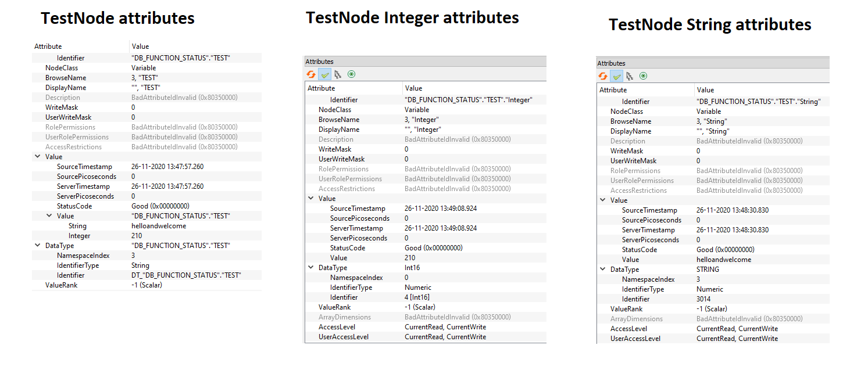This screenshot has height=370, width=868.
Task: Select ValueRank row in String attributes panel
Action: click(713, 309)
